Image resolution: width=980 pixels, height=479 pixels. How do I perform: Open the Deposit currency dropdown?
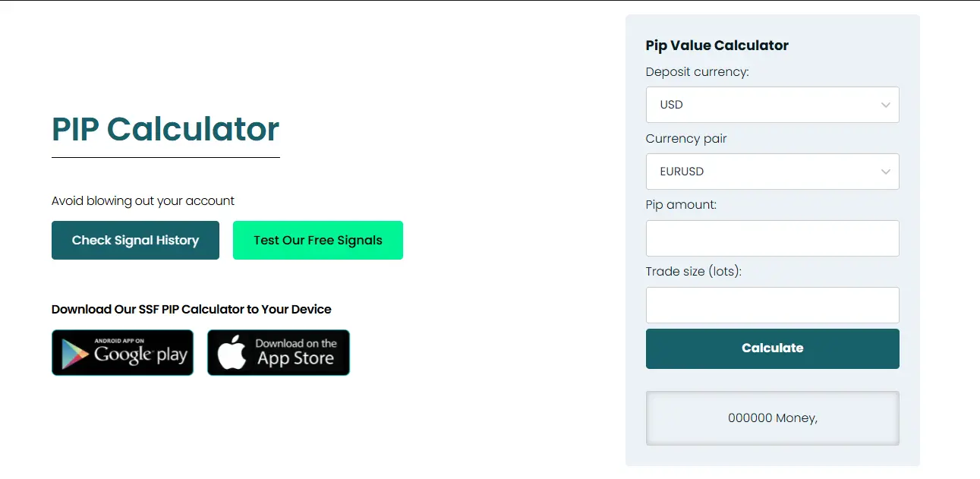pos(772,105)
